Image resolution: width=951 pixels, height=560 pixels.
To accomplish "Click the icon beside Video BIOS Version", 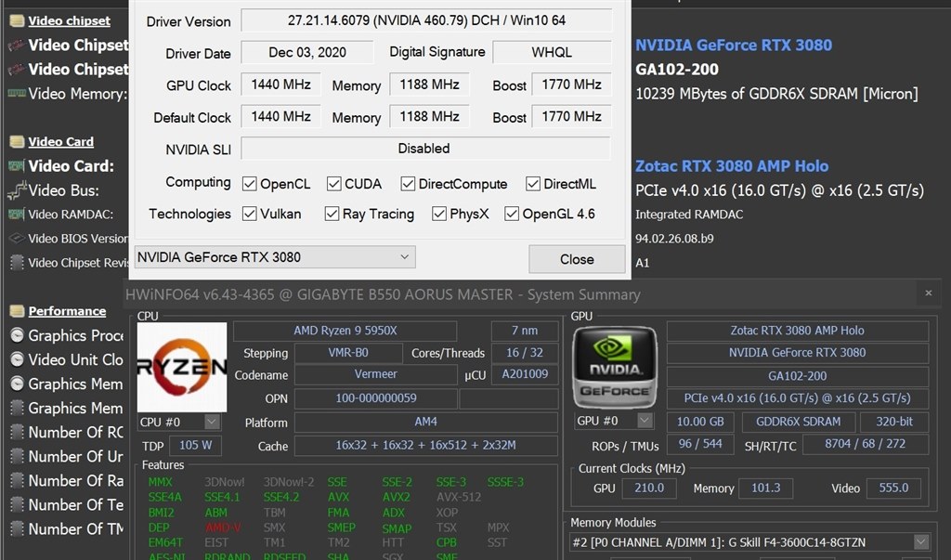I will click(17, 239).
